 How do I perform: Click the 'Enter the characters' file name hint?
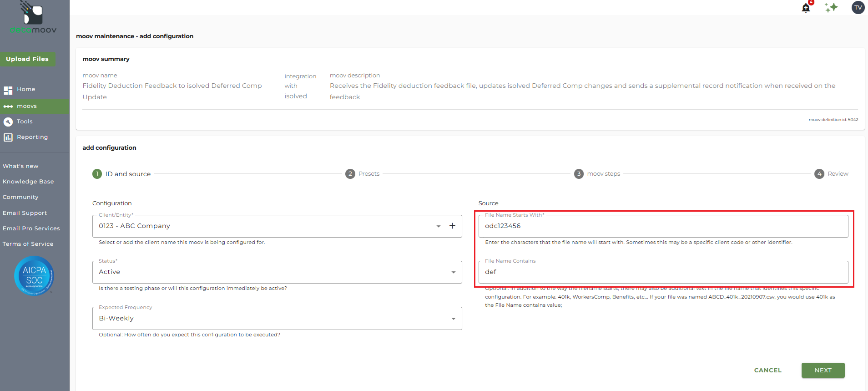639,242
